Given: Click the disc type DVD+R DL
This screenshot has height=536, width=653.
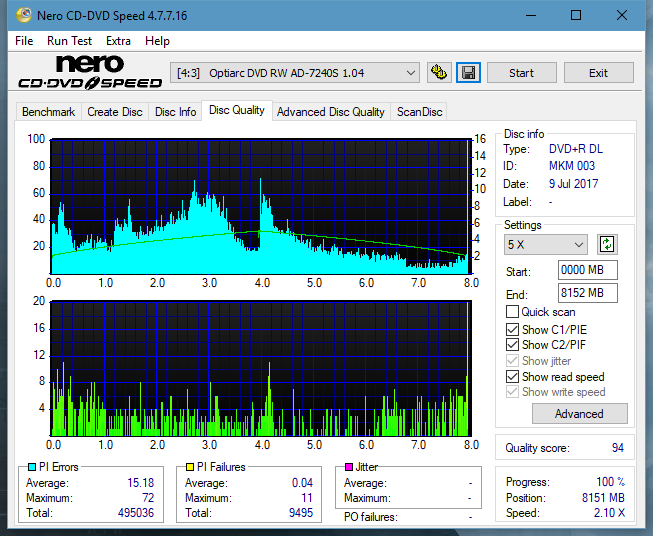Looking at the screenshot, I should 576,149.
